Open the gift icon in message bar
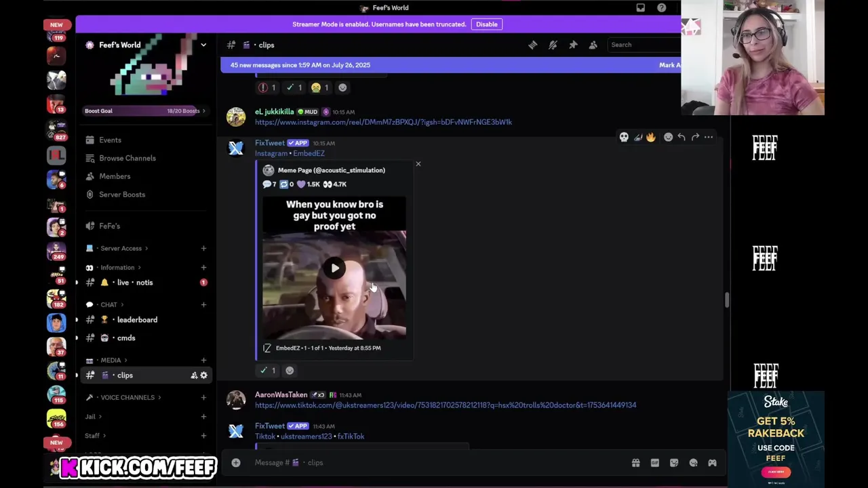 coord(635,463)
